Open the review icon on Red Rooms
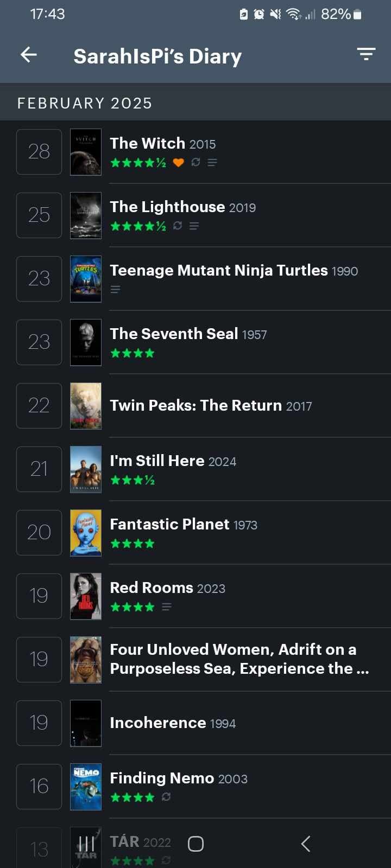The image size is (391, 868). point(167,607)
